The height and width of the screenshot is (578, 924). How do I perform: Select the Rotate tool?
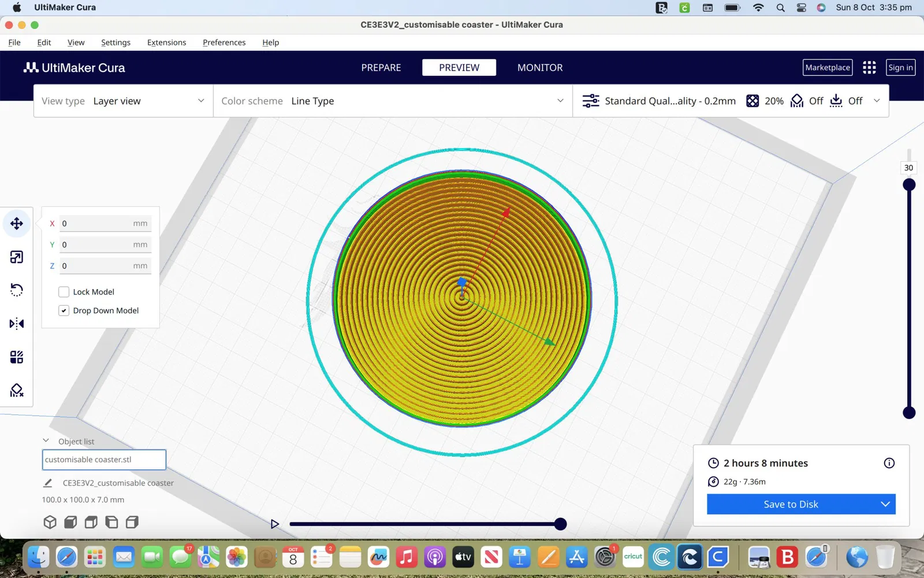click(17, 290)
